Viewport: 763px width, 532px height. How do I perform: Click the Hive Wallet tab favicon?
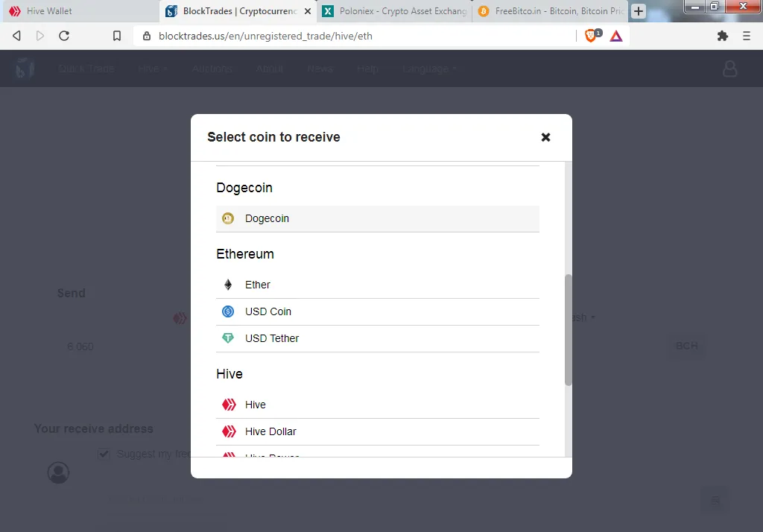pyautogui.click(x=15, y=11)
